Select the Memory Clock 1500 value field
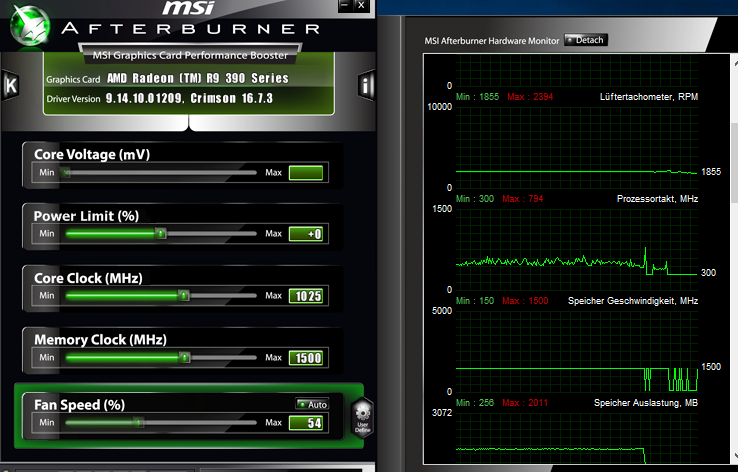 [x=306, y=358]
